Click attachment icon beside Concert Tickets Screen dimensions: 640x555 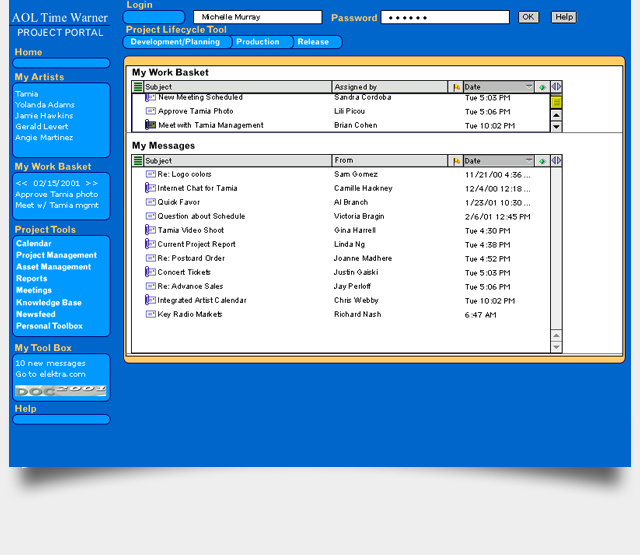[x=150, y=272]
